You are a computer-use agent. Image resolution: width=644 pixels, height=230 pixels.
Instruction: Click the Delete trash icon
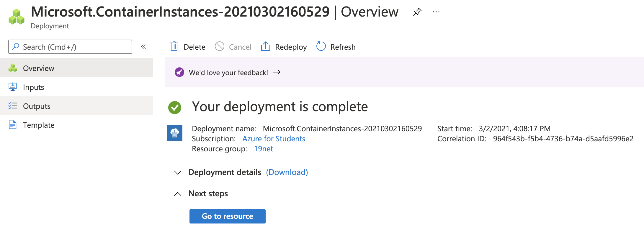pyautogui.click(x=174, y=46)
